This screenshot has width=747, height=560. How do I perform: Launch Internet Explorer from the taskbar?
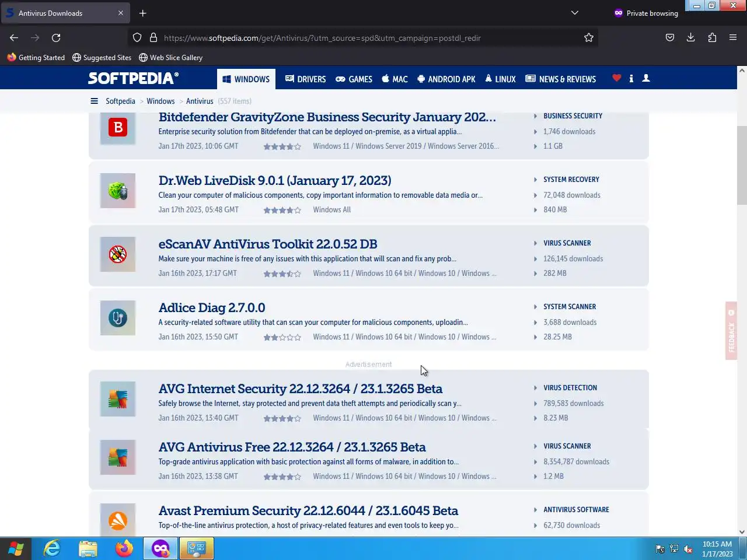(x=52, y=549)
